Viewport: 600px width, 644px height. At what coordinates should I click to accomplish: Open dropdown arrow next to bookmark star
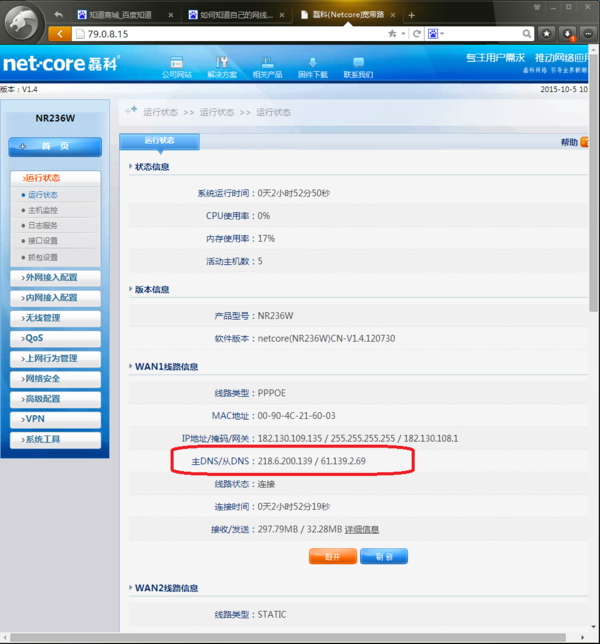403,34
